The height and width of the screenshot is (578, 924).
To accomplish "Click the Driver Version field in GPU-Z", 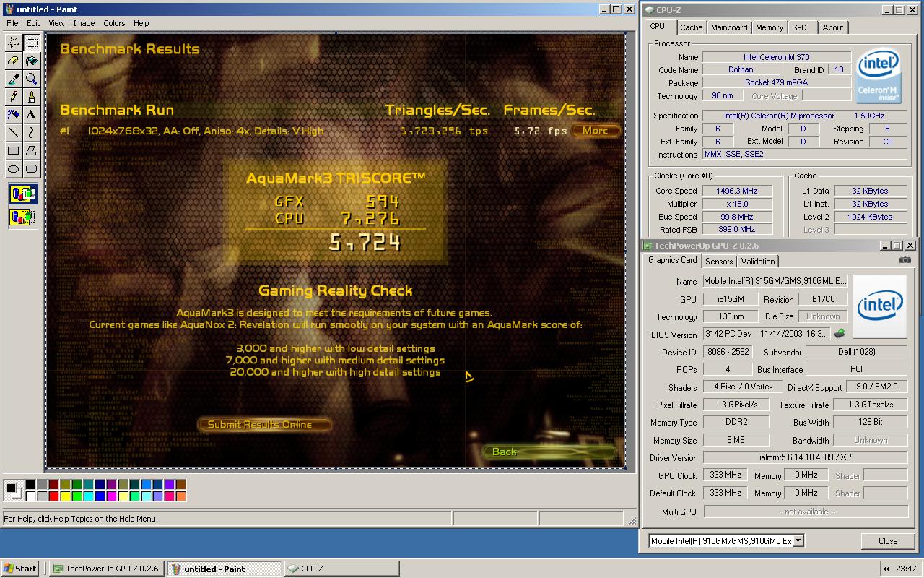I will 805,457.
